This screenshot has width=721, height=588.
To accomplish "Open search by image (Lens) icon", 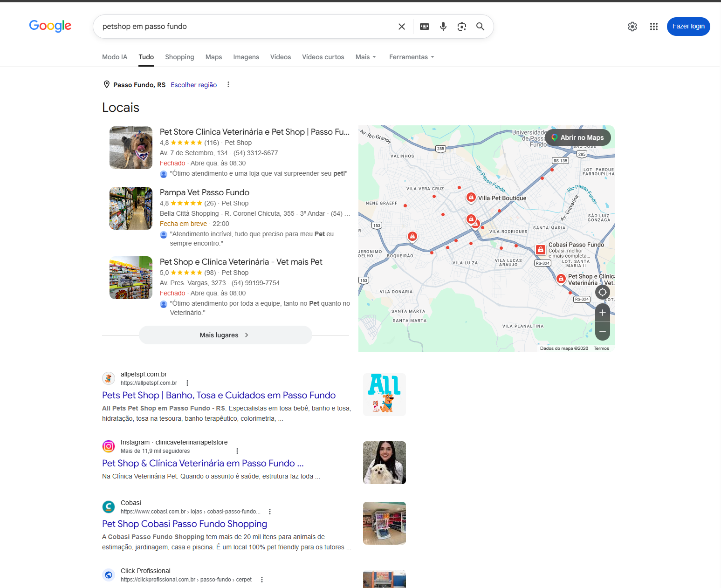I will coord(462,27).
